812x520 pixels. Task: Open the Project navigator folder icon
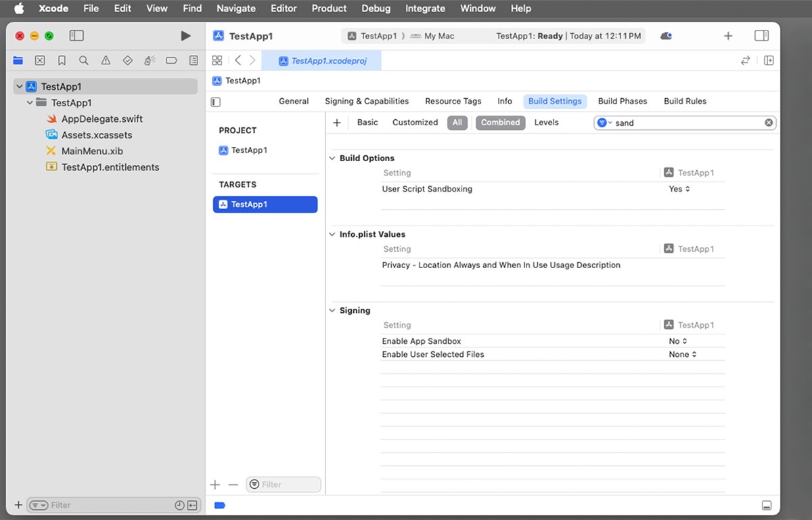click(18, 60)
